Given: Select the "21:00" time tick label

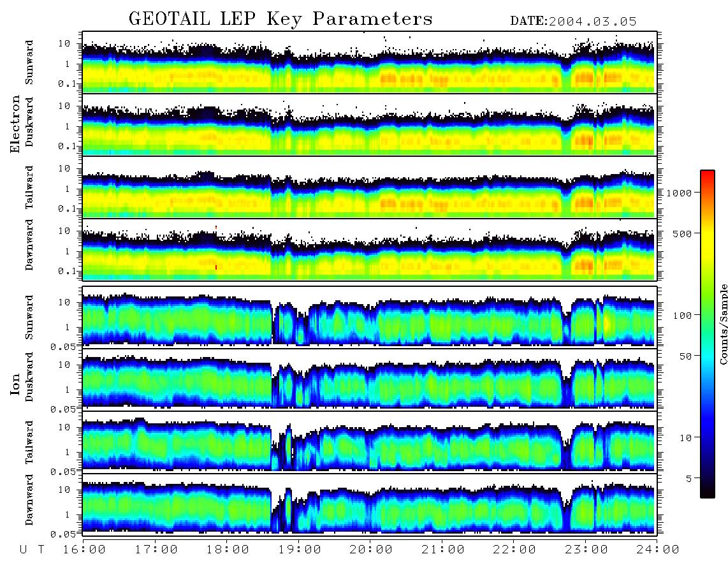Looking at the screenshot, I should 444,550.
